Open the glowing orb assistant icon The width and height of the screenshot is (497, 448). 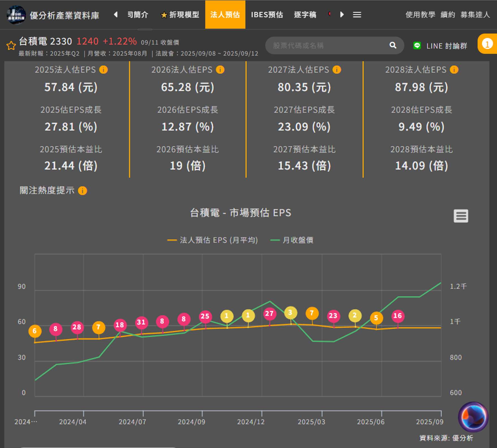pyautogui.click(x=473, y=417)
